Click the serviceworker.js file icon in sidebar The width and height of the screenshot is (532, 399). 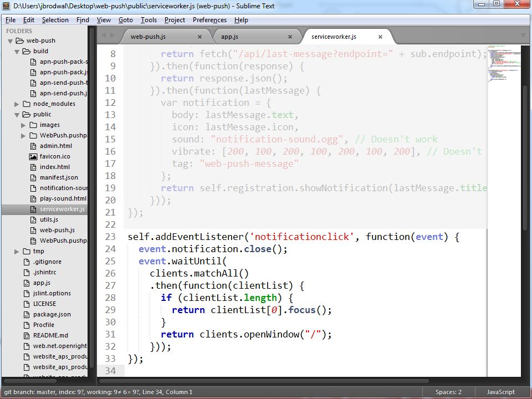point(33,209)
